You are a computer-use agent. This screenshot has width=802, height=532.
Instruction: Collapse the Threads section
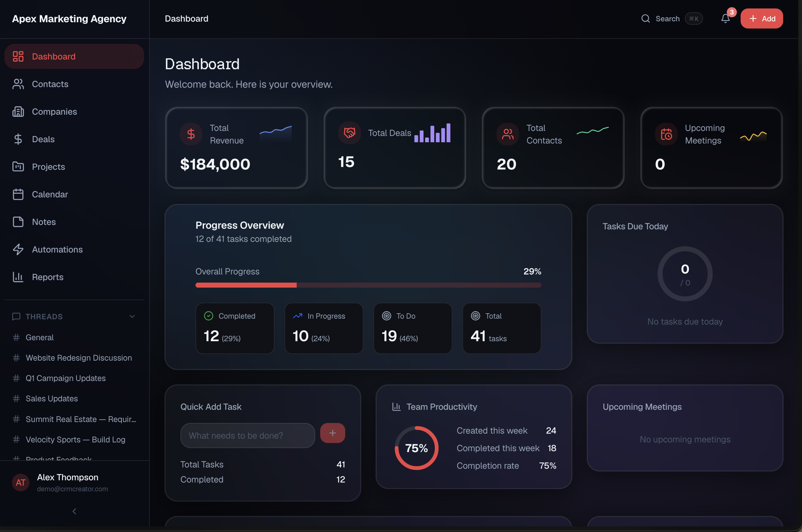coord(132,316)
